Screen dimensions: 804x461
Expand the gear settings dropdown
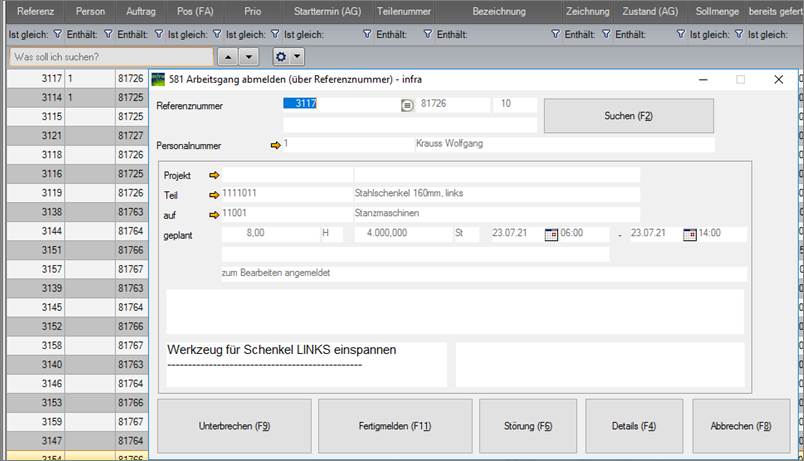click(289, 57)
